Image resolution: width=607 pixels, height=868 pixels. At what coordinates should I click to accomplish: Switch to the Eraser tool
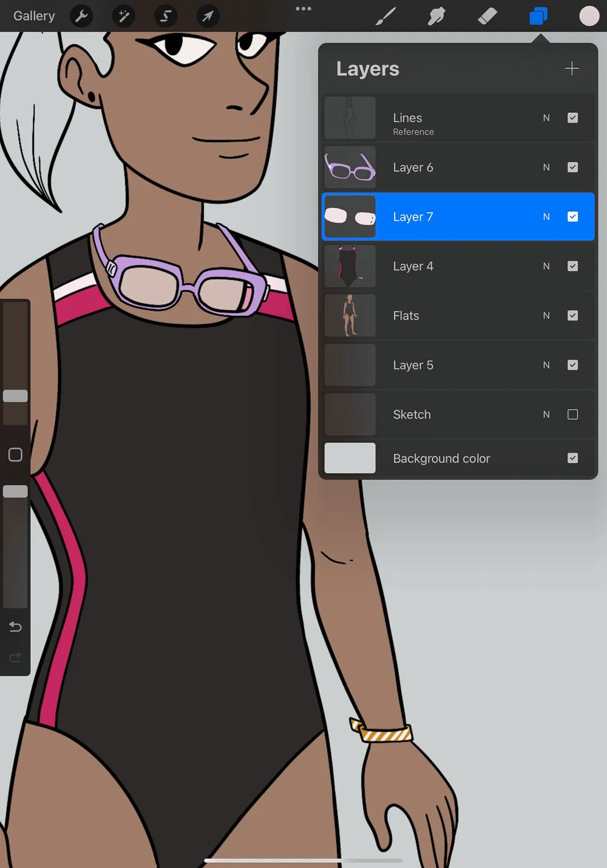point(487,16)
